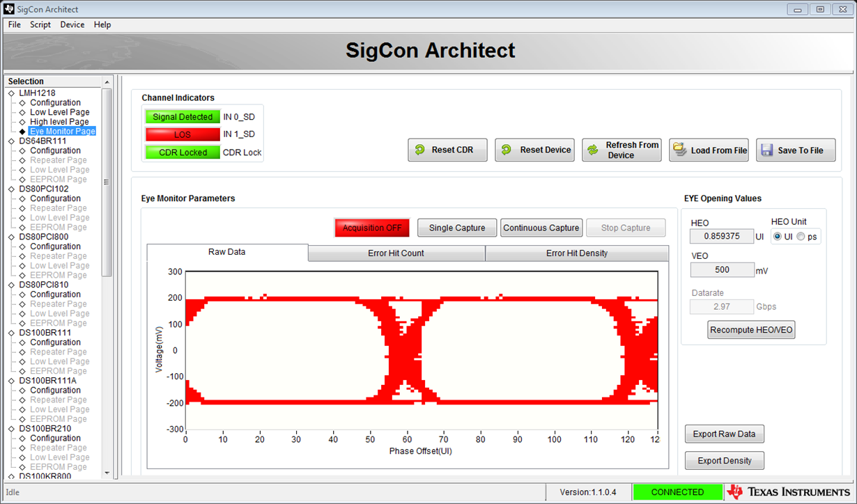857x504 pixels.
Task: Click the Selection panel scroll down arrow
Action: [x=107, y=473]
